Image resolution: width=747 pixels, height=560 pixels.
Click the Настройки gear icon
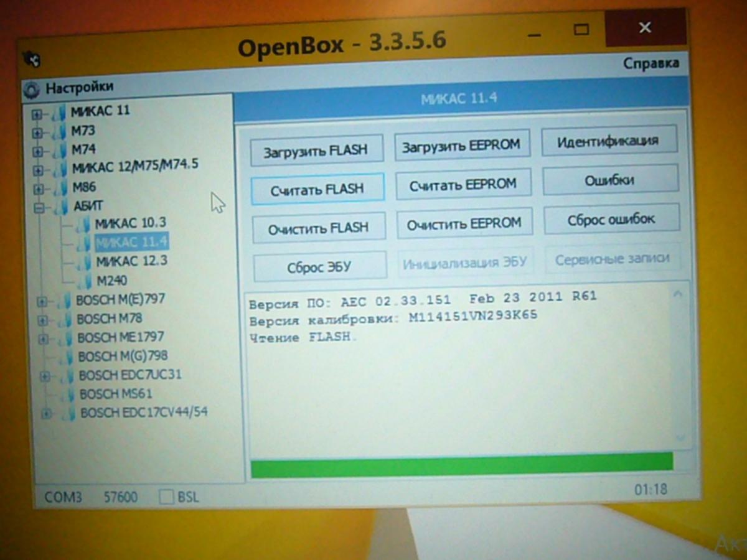tap(31, 90)
